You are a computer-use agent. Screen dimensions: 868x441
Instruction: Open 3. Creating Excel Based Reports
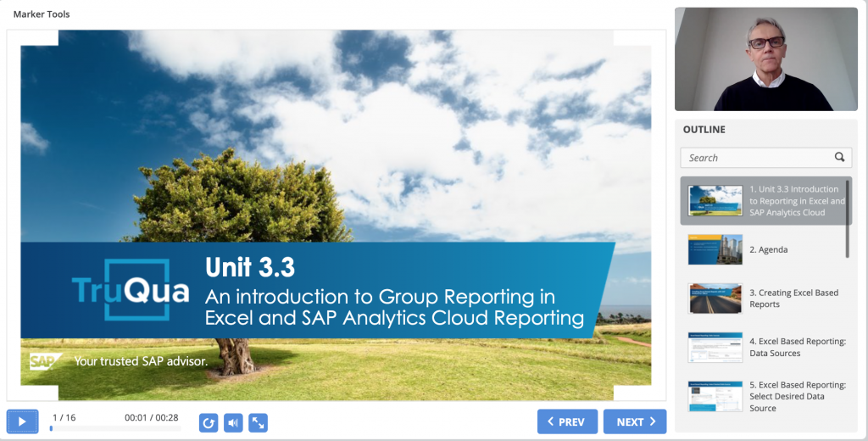765,298
